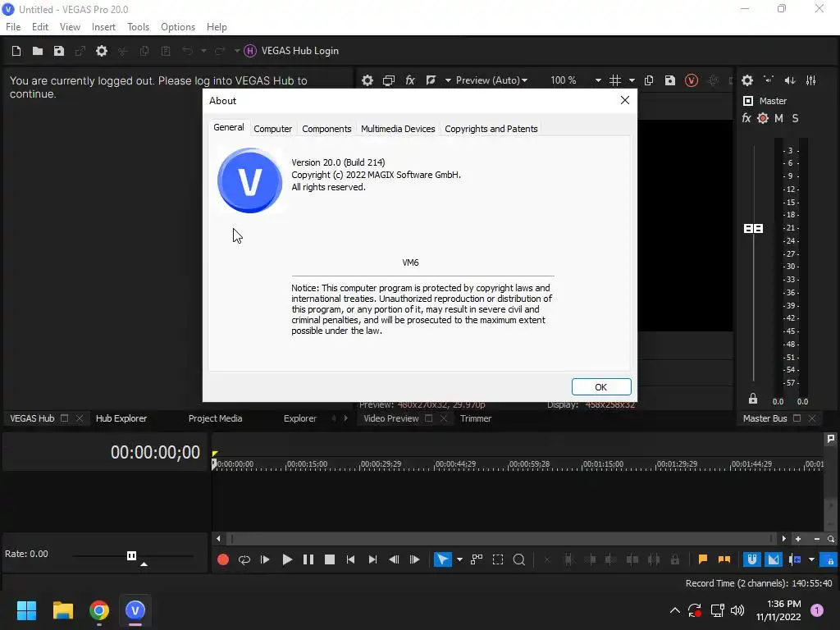Open Master FX button
840x630 pixels.
746,118
